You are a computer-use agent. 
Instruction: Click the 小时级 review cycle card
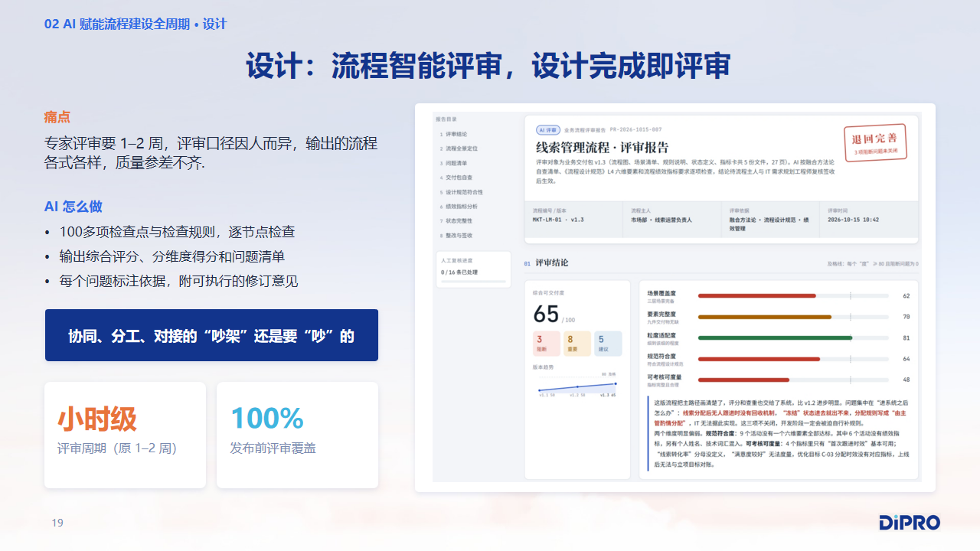(126, 435)
